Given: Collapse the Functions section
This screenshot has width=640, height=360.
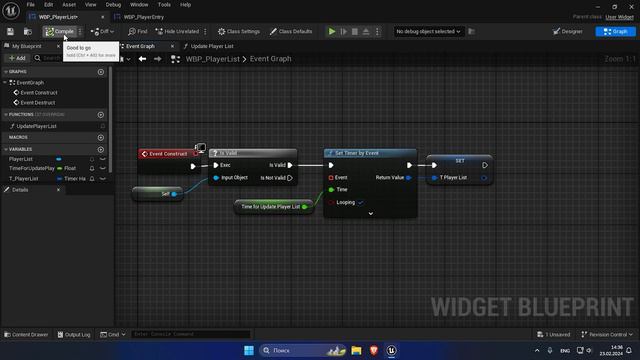Looking at the screenshot, I should (x=6, y=115).
